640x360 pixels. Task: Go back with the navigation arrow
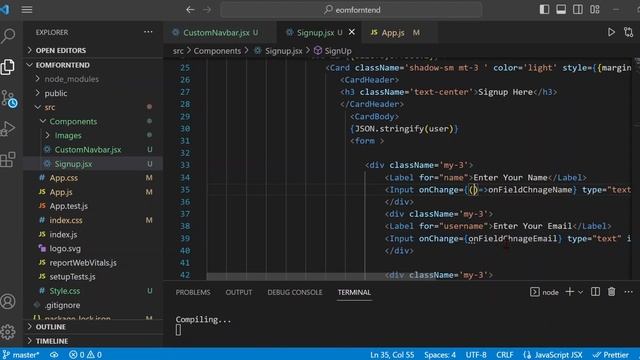pos(190,9)
